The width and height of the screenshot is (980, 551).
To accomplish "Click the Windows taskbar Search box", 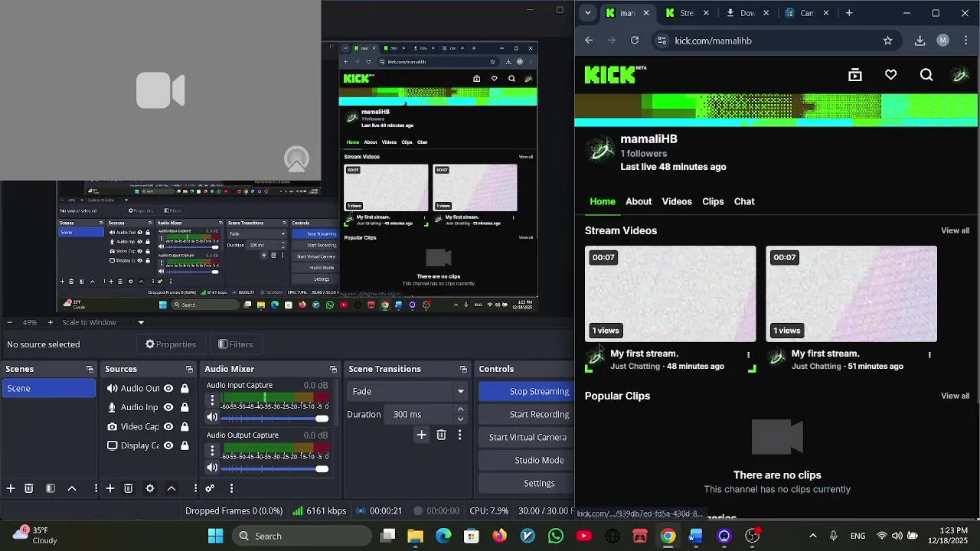I will [x=302, y=536].
